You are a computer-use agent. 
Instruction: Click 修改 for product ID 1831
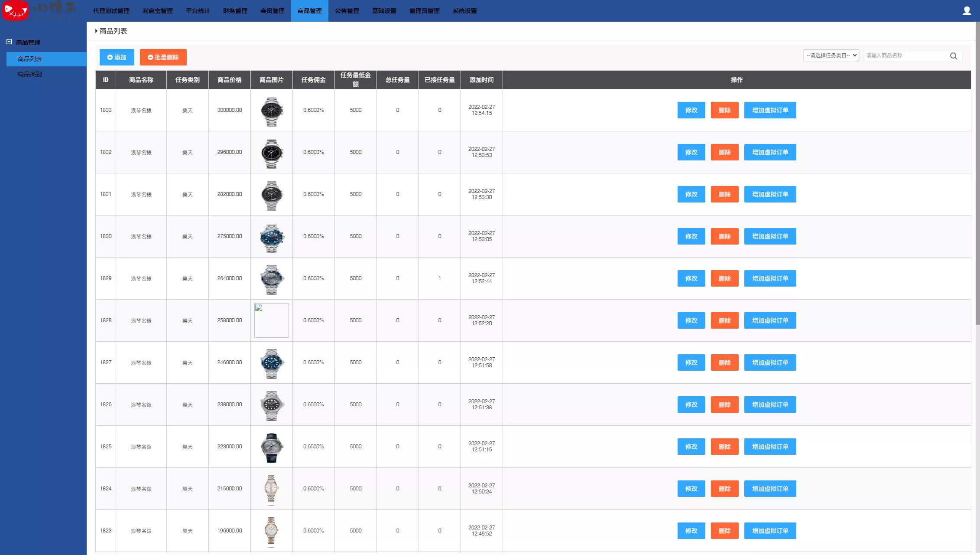[x=691, y=194]
